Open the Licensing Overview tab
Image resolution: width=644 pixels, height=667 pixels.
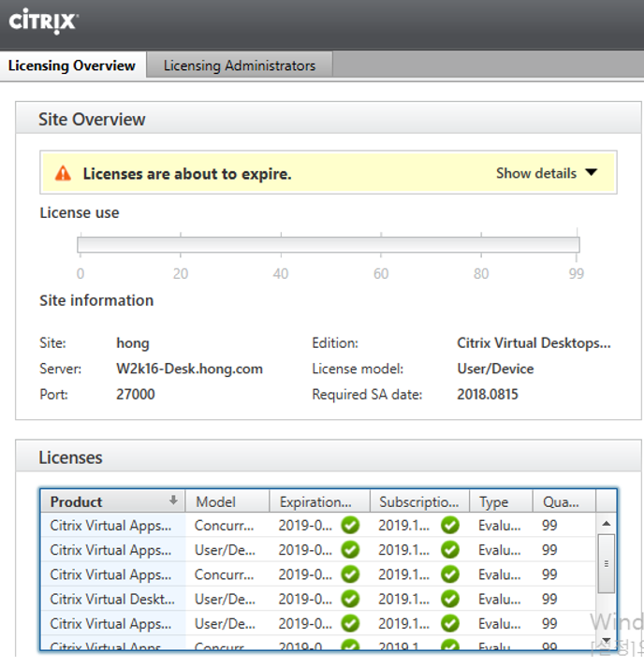tap(72, 65)
